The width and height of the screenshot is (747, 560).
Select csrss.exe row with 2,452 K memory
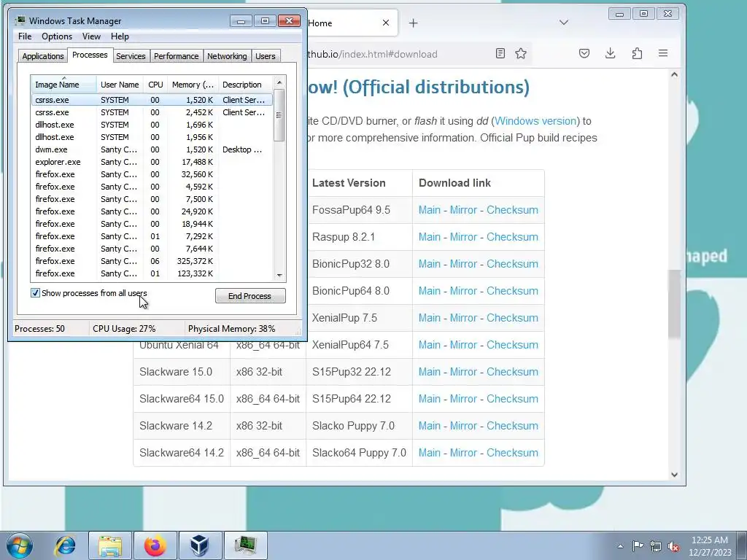(152, 112)
